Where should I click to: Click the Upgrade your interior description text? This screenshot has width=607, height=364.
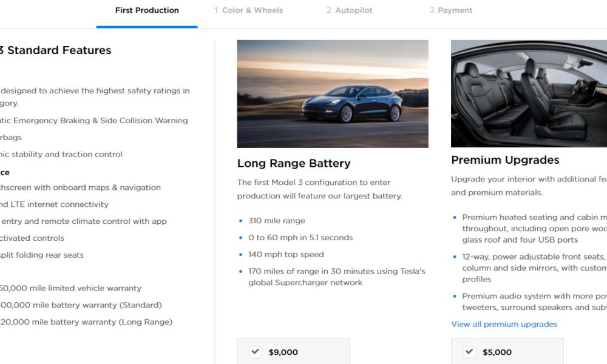pos(529,186)
